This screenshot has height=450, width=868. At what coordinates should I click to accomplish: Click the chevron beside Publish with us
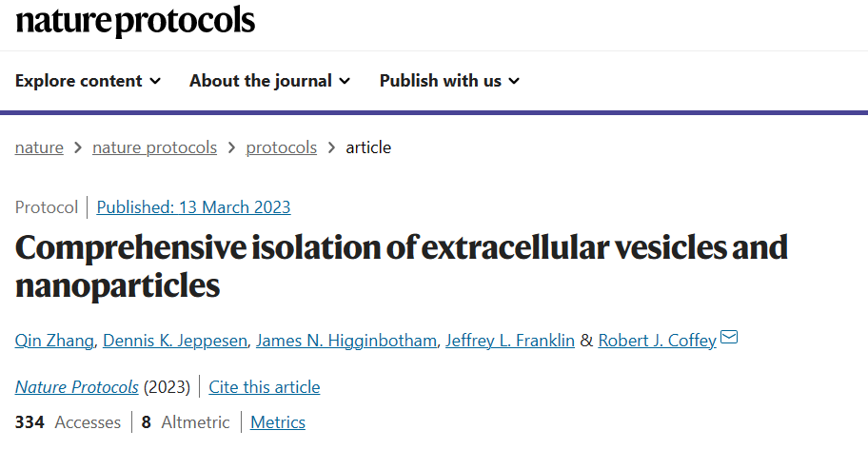click(514, 82)
